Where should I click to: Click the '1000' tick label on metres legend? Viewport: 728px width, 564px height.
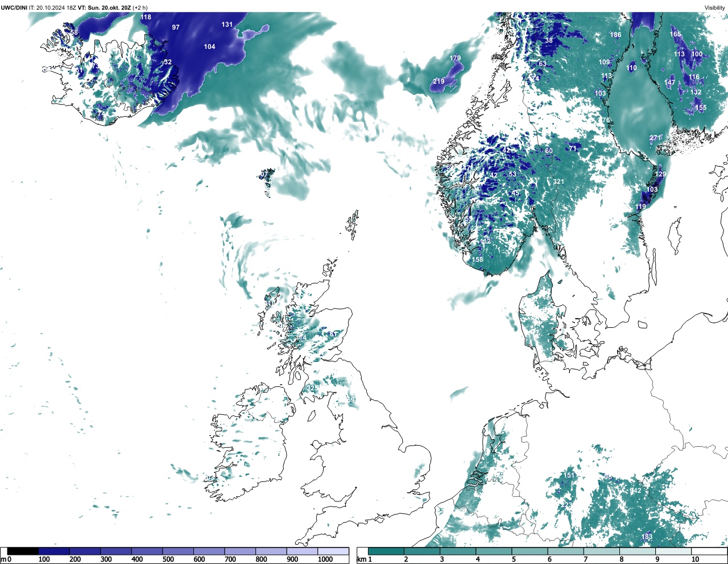tap(325, 559)
